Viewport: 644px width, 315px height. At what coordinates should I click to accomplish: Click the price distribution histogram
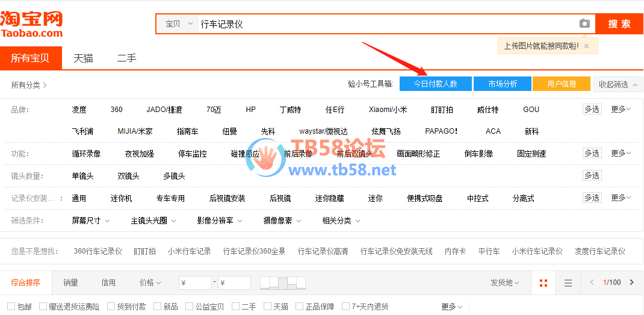tap(283, 282)
